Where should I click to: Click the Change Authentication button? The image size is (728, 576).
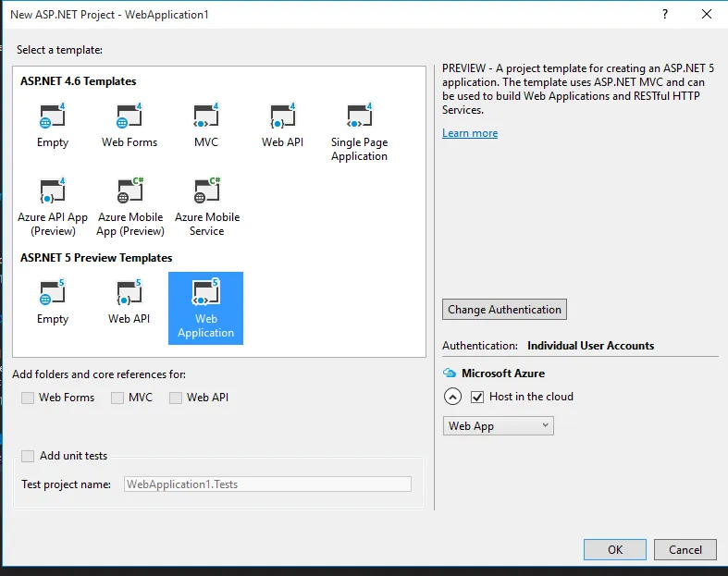pyautogui.click(x=504, y=309)
